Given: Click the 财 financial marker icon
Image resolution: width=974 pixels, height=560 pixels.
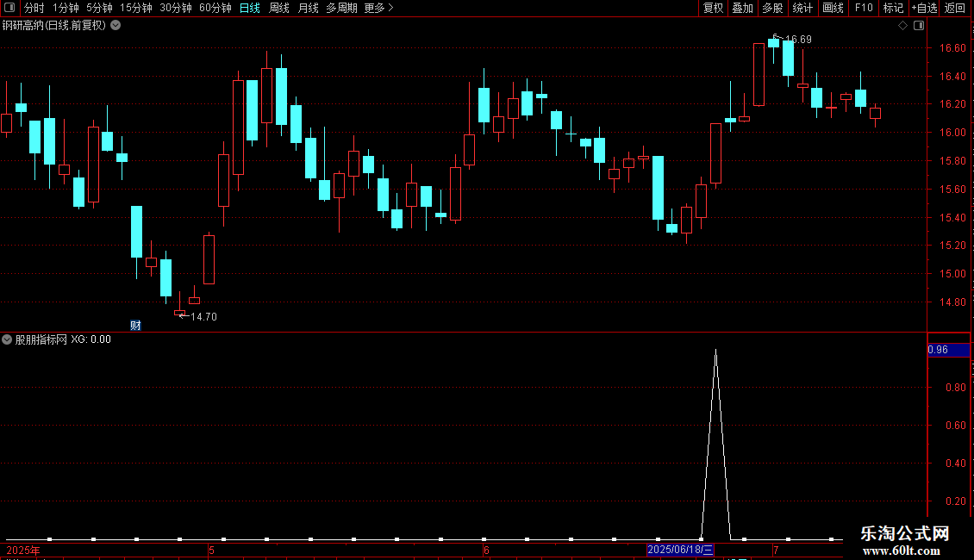Looking at the screenshot, I should click(135, 326).
